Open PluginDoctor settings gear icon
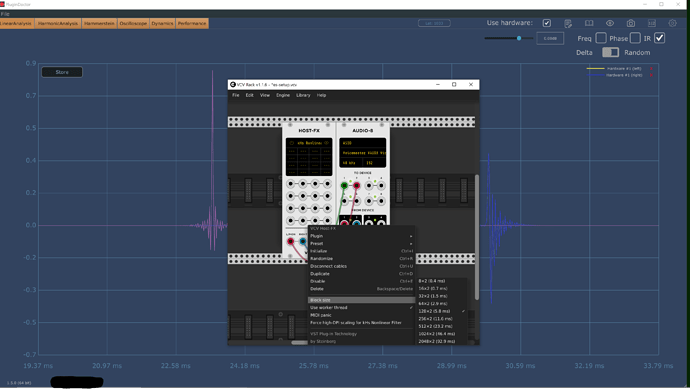 [672, 23]
